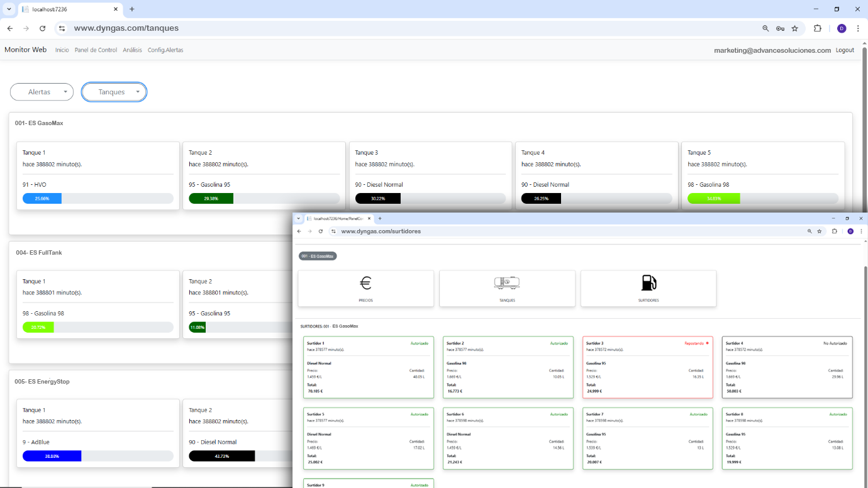Expand the Alertas dropdown
The image size is (868, 488).
point(42,92)
